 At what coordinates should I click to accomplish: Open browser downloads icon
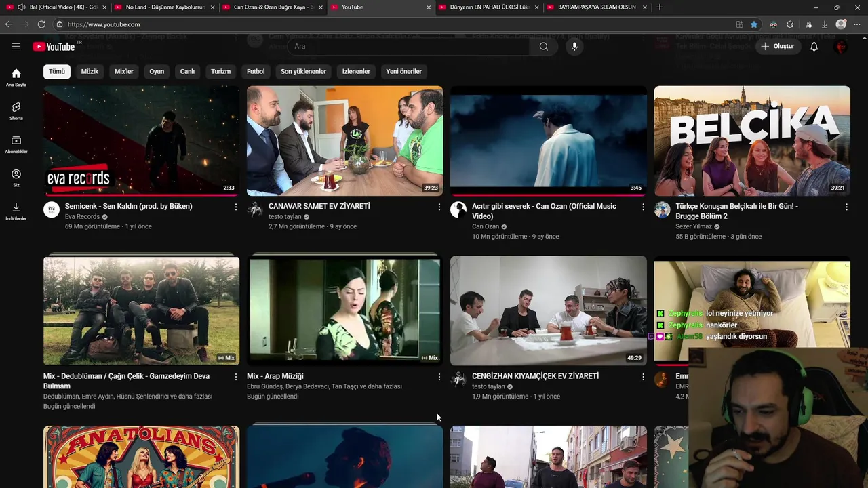(x=824, y=24)
